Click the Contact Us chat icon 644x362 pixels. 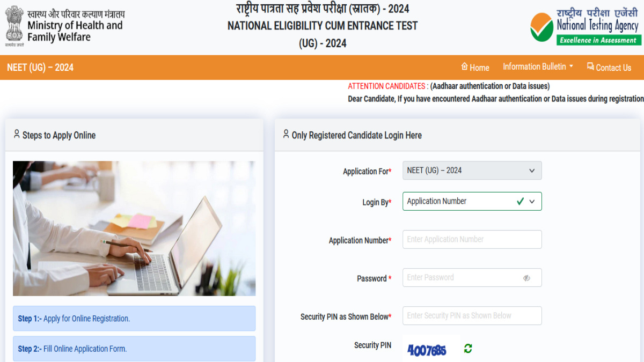tap(589, 67)
